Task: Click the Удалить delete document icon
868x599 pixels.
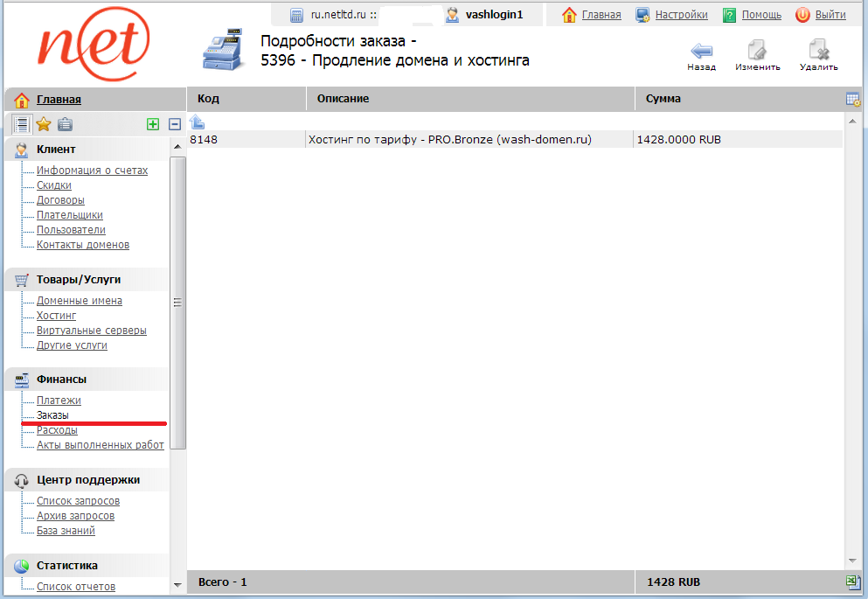Action: (x=818, y=51)
